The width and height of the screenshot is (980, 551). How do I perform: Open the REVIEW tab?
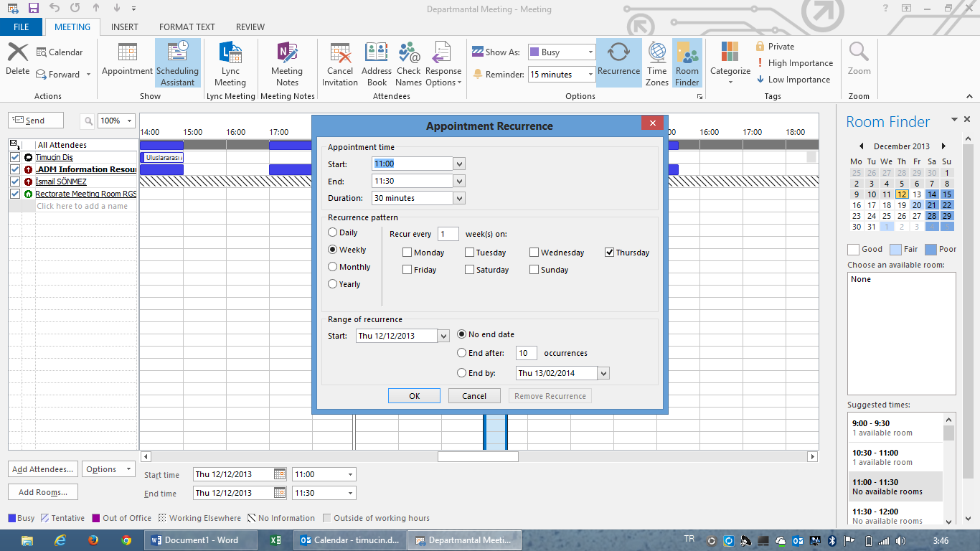pyautogui.click(x=250, y=27)
